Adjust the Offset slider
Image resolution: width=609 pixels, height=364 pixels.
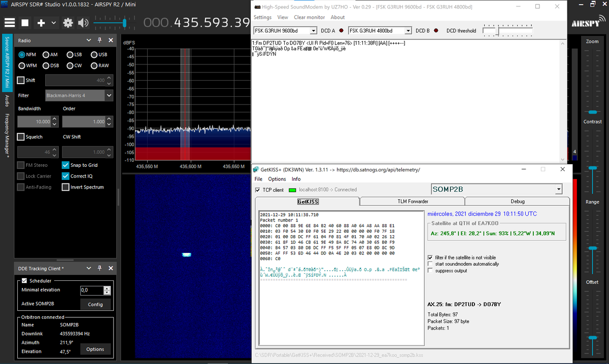point(592,322)
